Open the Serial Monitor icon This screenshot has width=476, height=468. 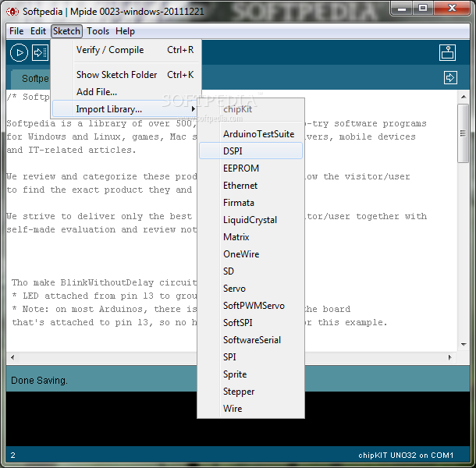pos(447,52)
